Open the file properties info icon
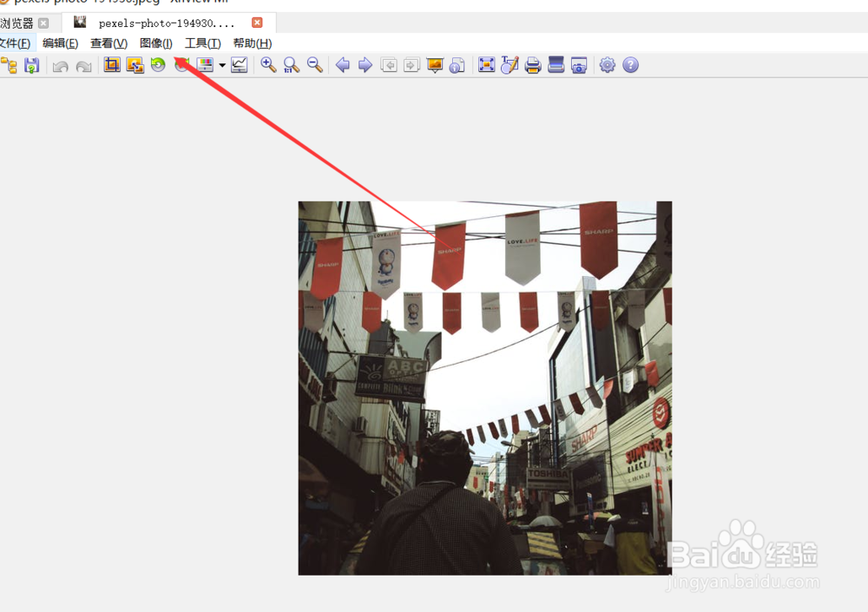 coord(457,65)
